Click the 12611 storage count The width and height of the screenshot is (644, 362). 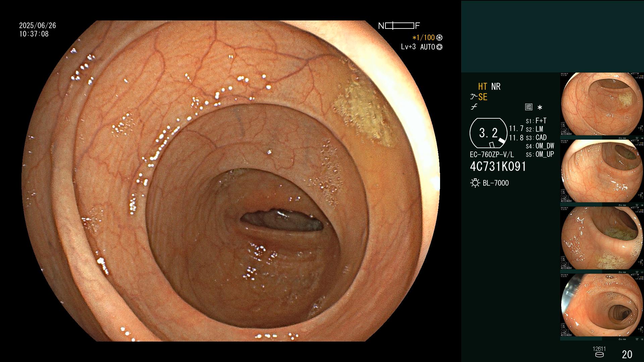599,349
